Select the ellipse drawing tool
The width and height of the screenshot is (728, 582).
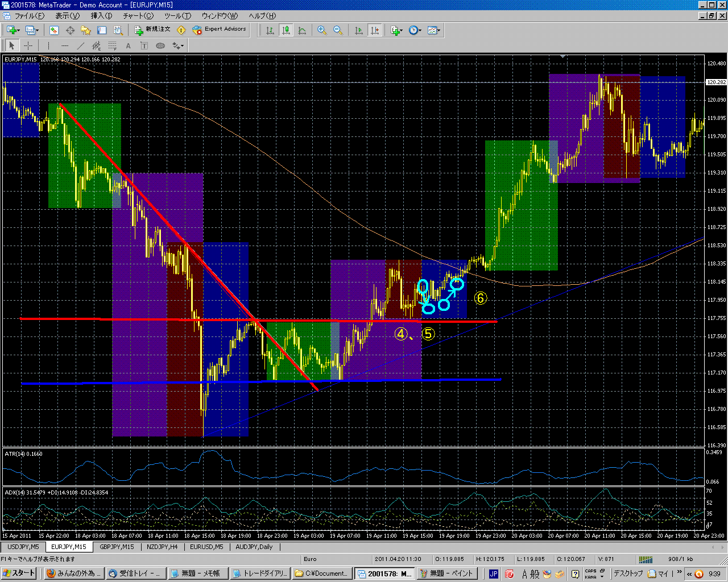point(160,46)
